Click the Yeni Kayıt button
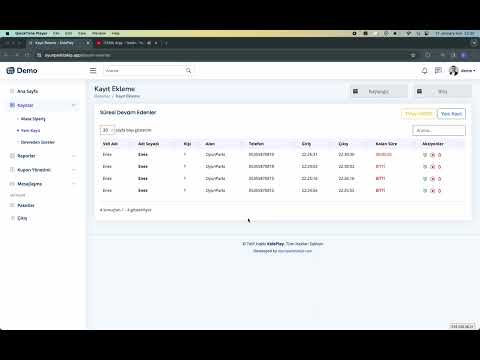The height and width of the screenshot is (360, 480). (451, 114)
